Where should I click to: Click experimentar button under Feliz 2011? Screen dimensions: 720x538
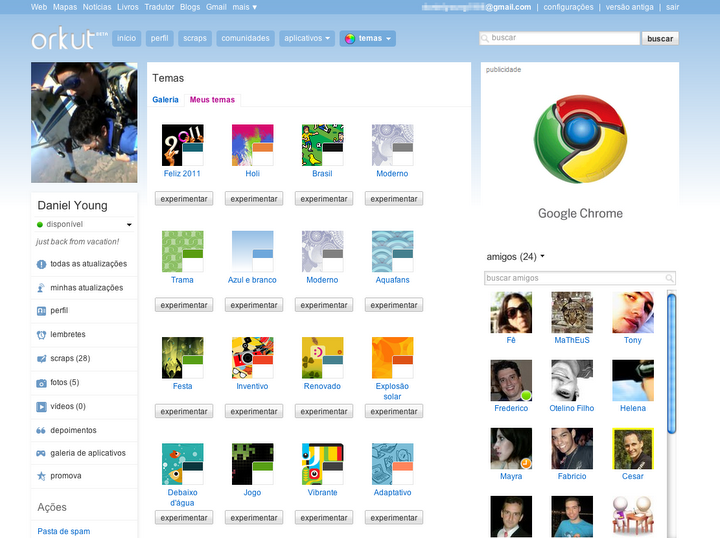pos(183,199)
